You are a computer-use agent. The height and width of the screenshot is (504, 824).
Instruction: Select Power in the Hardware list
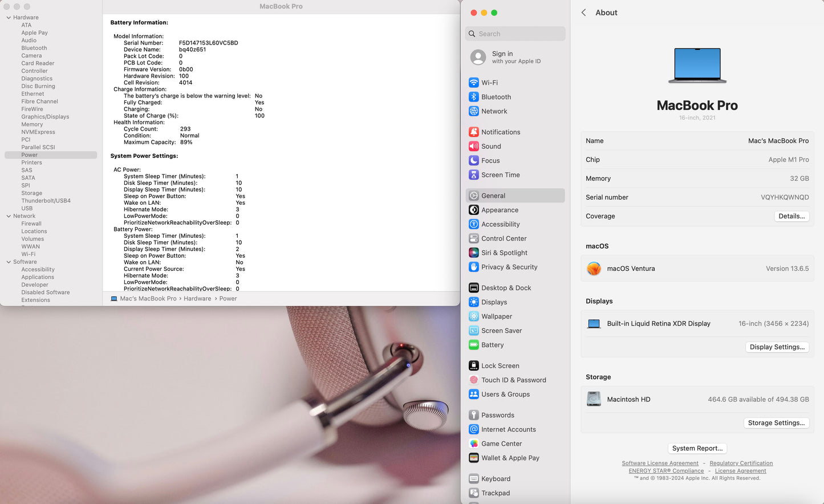tap(51, 155)
